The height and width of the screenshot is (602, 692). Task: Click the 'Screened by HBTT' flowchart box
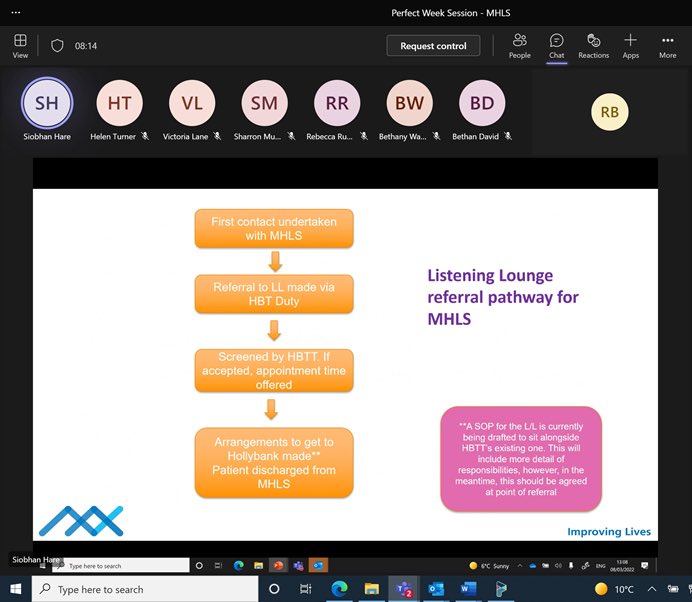click(274, 370)
